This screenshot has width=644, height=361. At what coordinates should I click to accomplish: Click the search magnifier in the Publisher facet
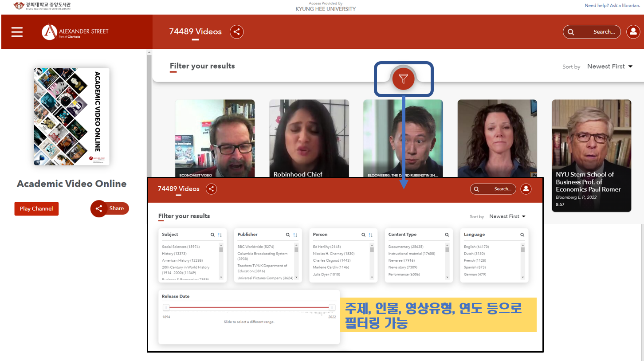(288, 235)
